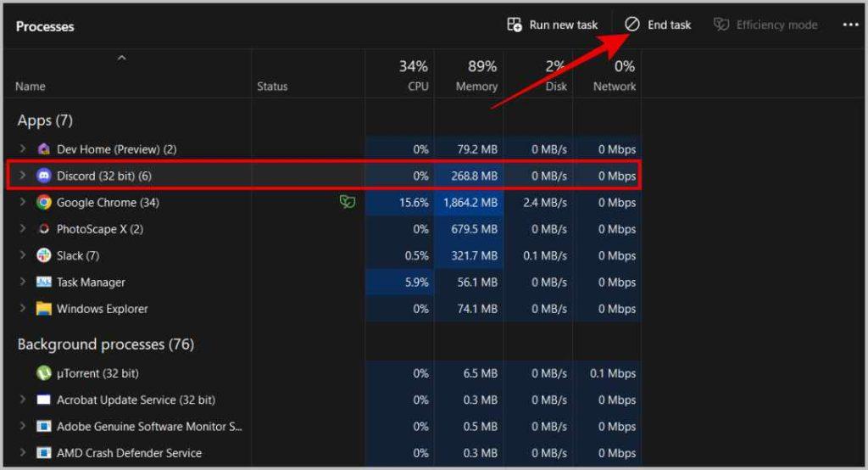
Task: Click µTorrent's 6.5 MB memory value
Action: [x=480, y=373]
